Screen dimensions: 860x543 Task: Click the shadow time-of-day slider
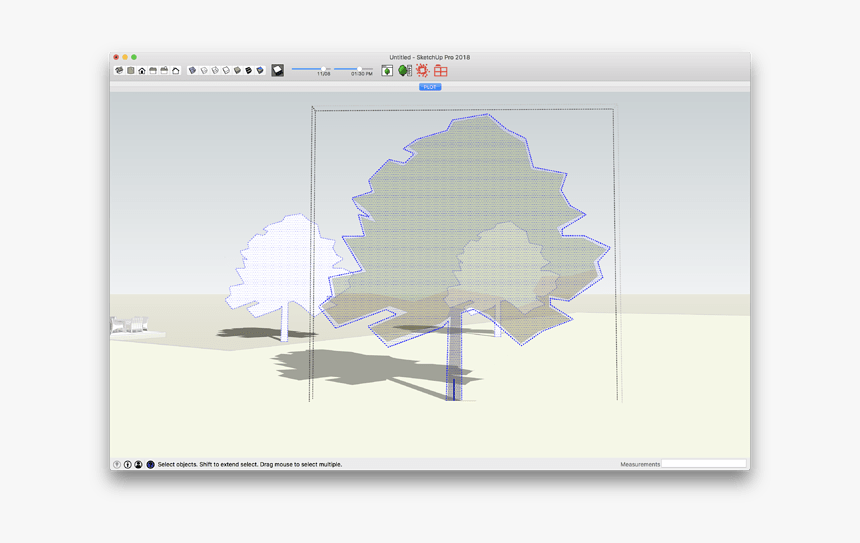(359, 69)
